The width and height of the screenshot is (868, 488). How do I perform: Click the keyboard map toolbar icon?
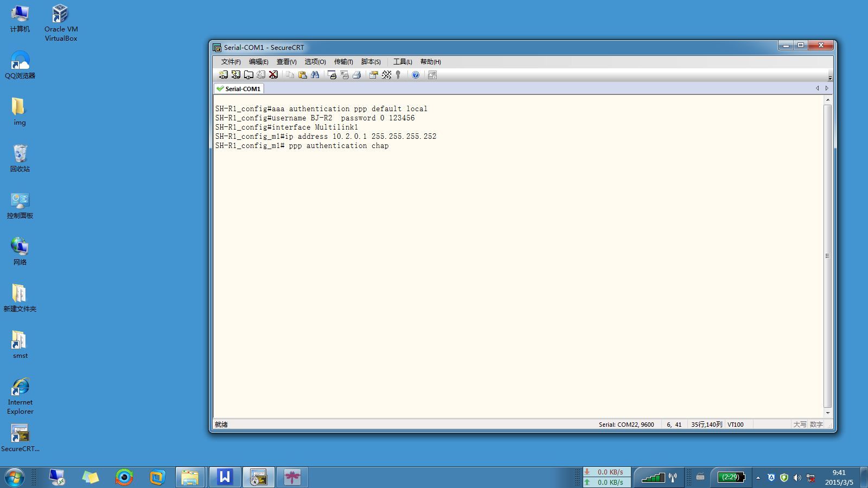[x=386, y=75]
